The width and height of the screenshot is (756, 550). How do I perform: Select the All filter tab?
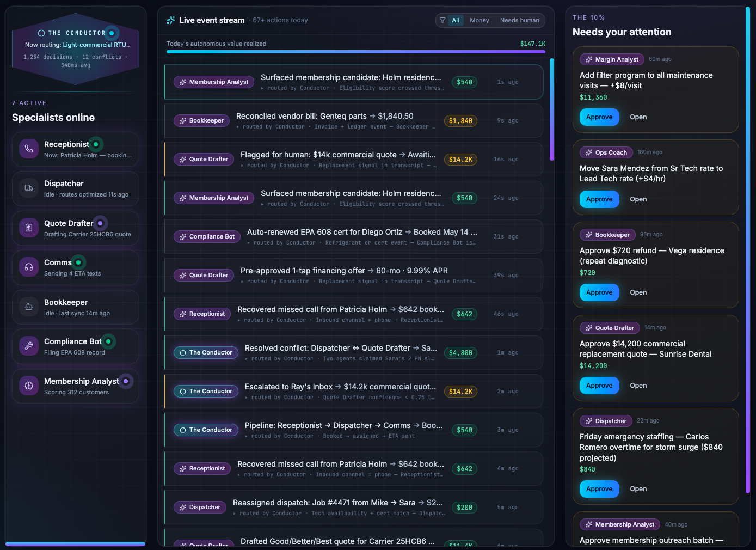(x=456, y=20)
